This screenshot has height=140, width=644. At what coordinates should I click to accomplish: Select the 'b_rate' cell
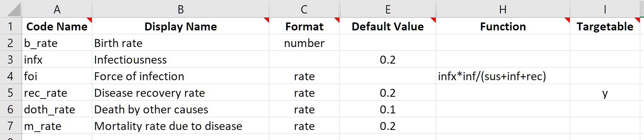pos(57,43)
